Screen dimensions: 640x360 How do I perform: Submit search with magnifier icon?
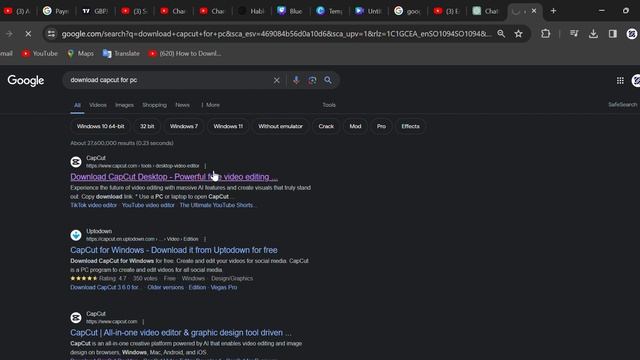pos(328,80)
